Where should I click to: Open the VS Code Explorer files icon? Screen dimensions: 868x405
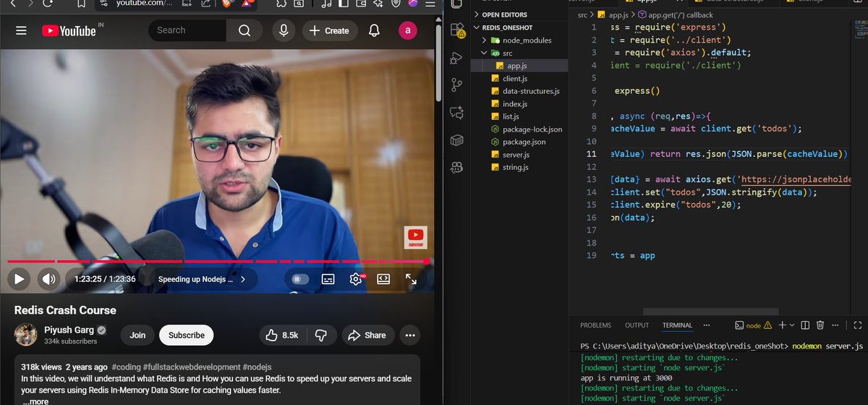pyautogui.click(x=457, y=4)
